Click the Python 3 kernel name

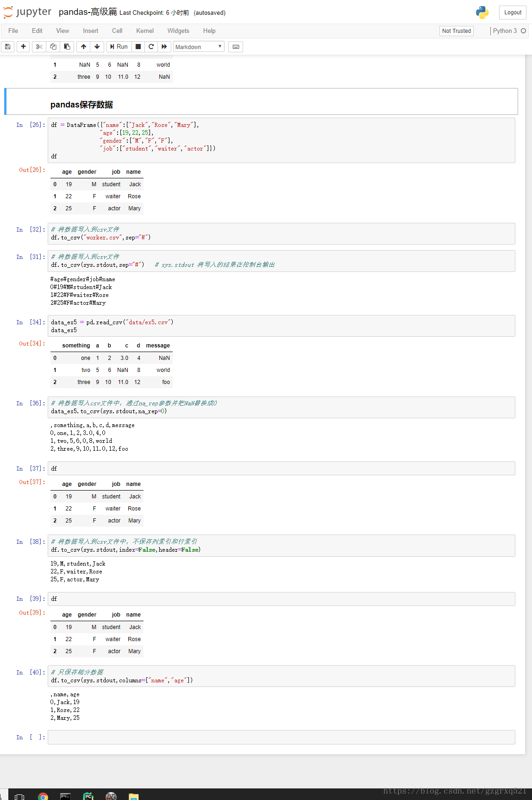[505, 31]
